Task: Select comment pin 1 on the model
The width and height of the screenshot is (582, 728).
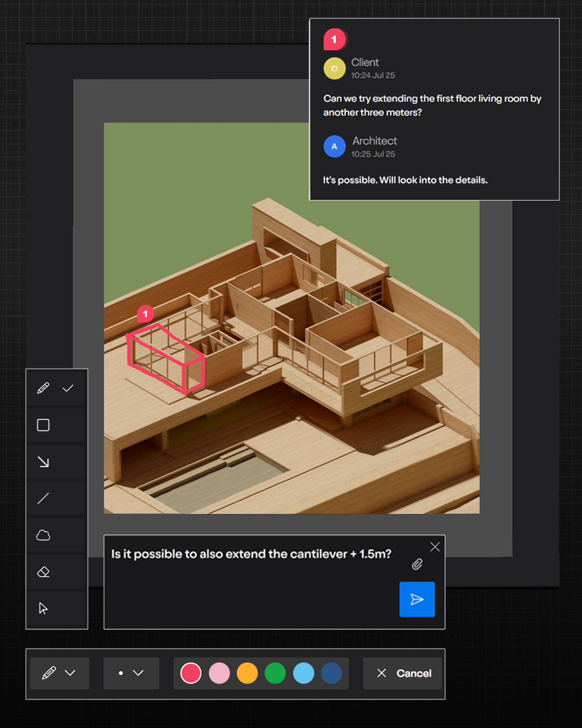Action: [145, 313]
